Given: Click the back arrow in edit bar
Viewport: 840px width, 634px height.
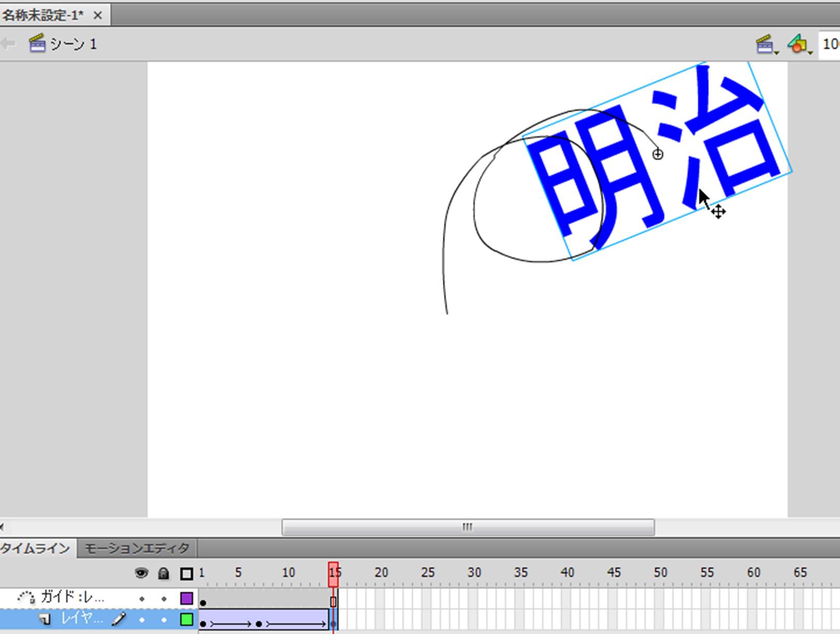Looking at the screenshot, I should point(8,44).
